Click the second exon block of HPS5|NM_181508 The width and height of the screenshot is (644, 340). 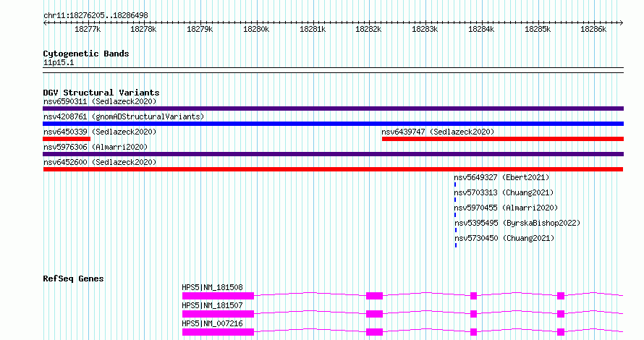[x=375, y=296]
